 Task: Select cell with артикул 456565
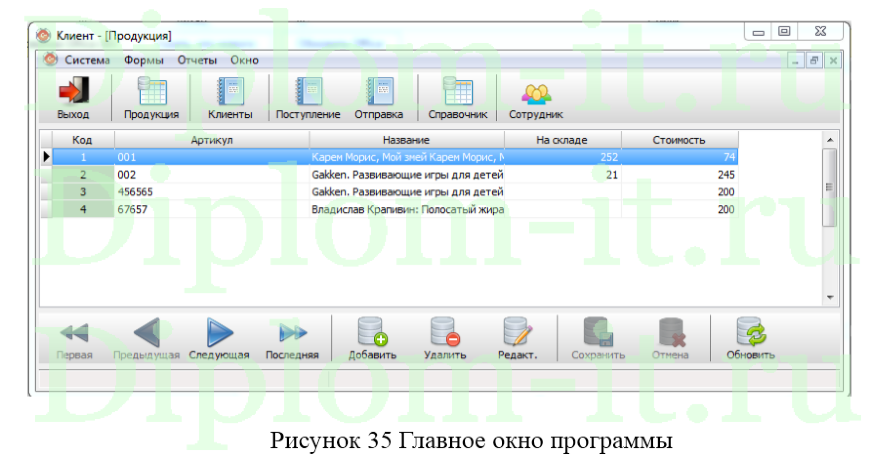tap(212, 192)
